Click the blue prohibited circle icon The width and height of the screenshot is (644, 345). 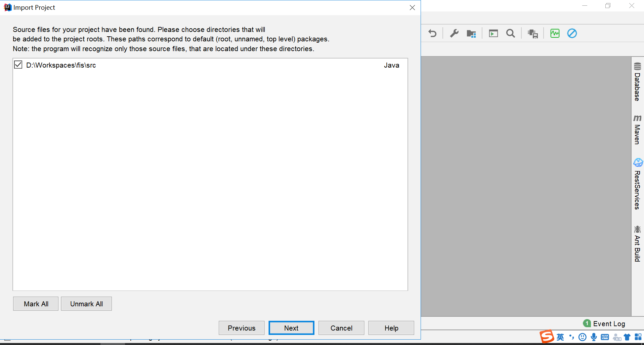point(572,33)
